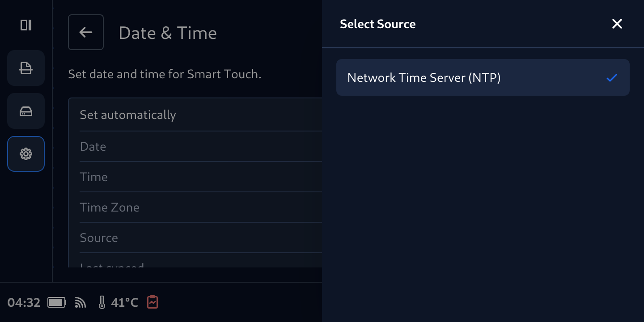Open the printer device sidebar icon

26,111
